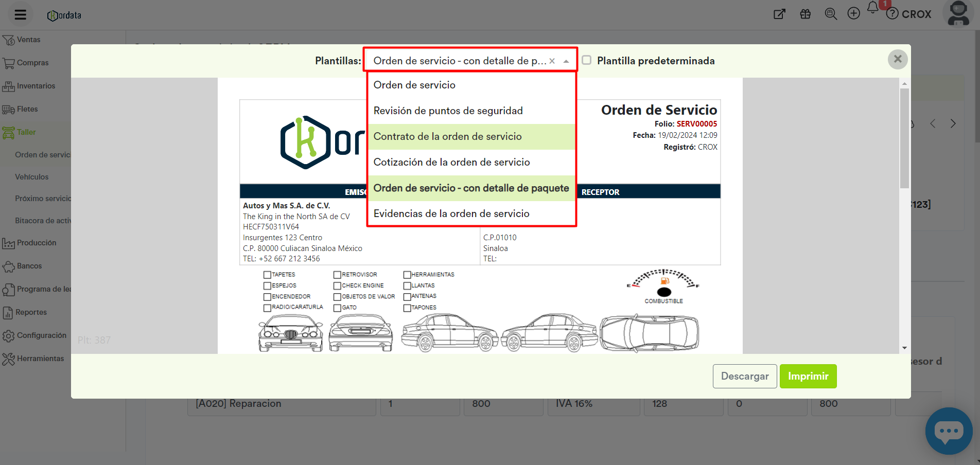This screenshot has height=465, width=980.
Task: Click the external link icon in header
Action: (x=780, y=14)
